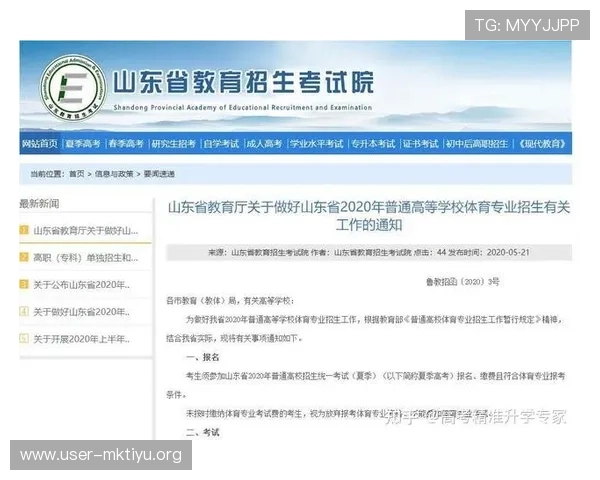Click the 要闻速递 breadcrumb link

coord(159,174)
